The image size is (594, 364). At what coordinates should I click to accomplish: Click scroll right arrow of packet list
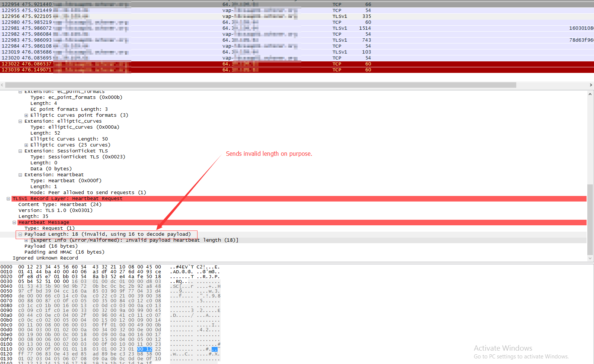click(591, 85)
